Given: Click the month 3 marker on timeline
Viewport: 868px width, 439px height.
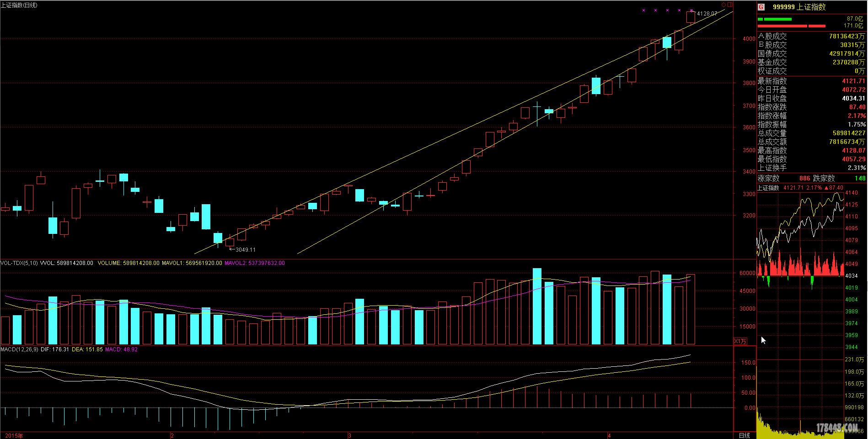Looking at the screenshot, I should click(349, 435).
